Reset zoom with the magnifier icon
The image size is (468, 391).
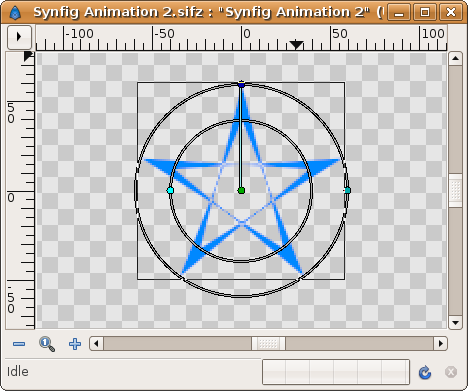47,344
